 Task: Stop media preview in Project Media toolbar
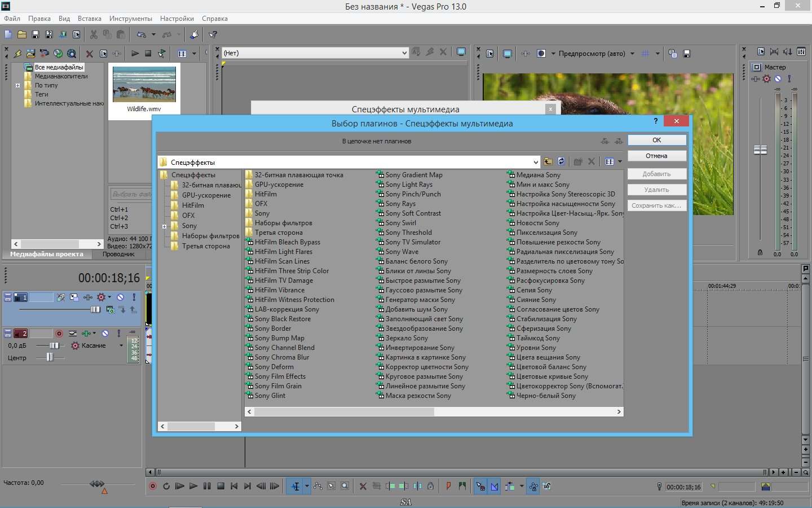pyautogui.click(x=148, y=54)
